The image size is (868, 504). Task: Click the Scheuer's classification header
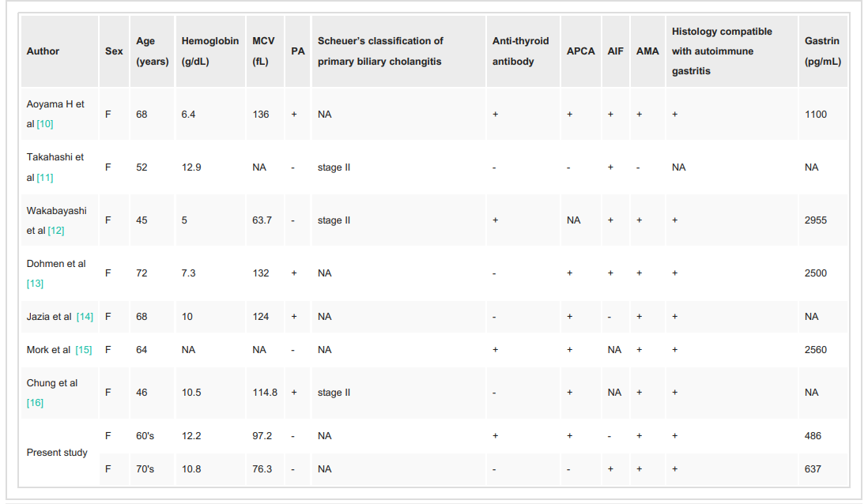tap(380, 51)
